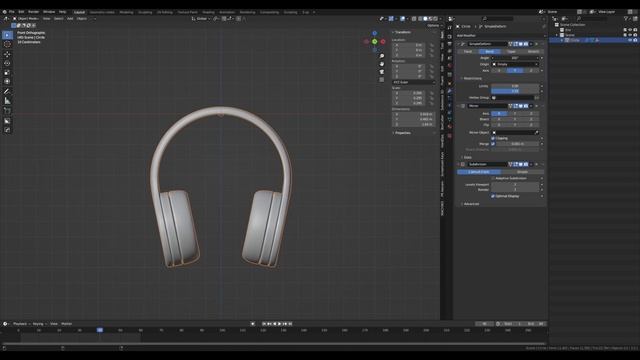Click the Merge distance slider field
The image size is (640, 360).
[x=518, y=144]
